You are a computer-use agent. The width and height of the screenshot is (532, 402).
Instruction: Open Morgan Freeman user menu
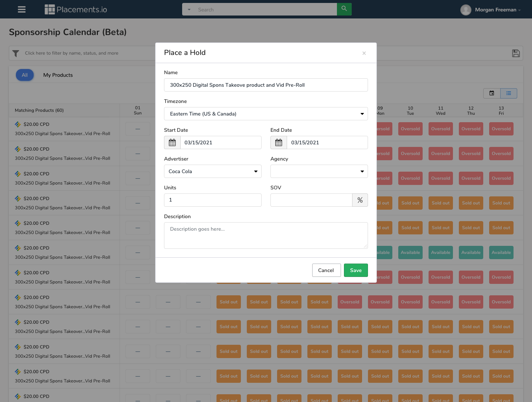pos(491,10)
